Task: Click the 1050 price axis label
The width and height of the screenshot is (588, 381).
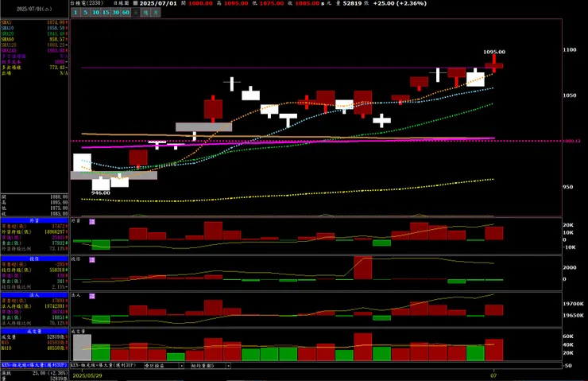Action: [570, 95]
